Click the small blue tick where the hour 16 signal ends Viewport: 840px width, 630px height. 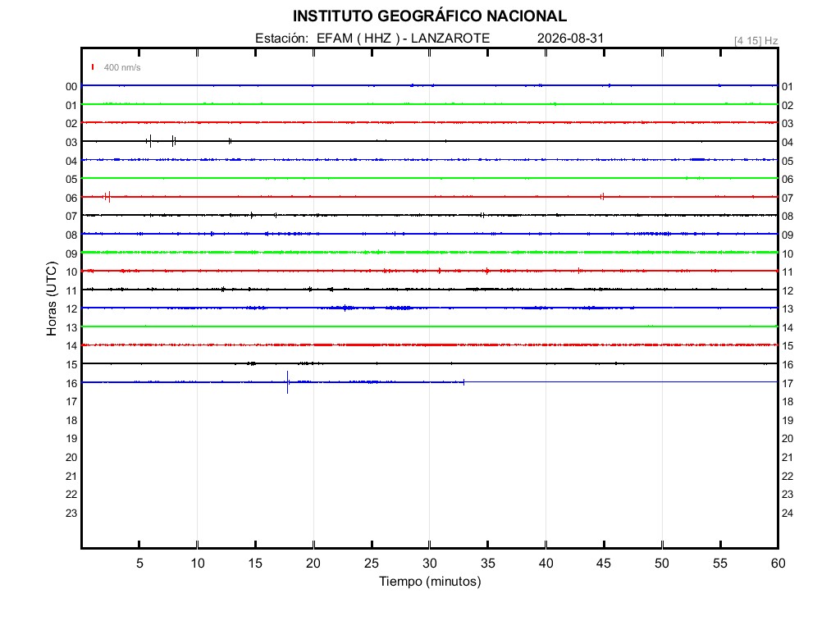(463, 382)
